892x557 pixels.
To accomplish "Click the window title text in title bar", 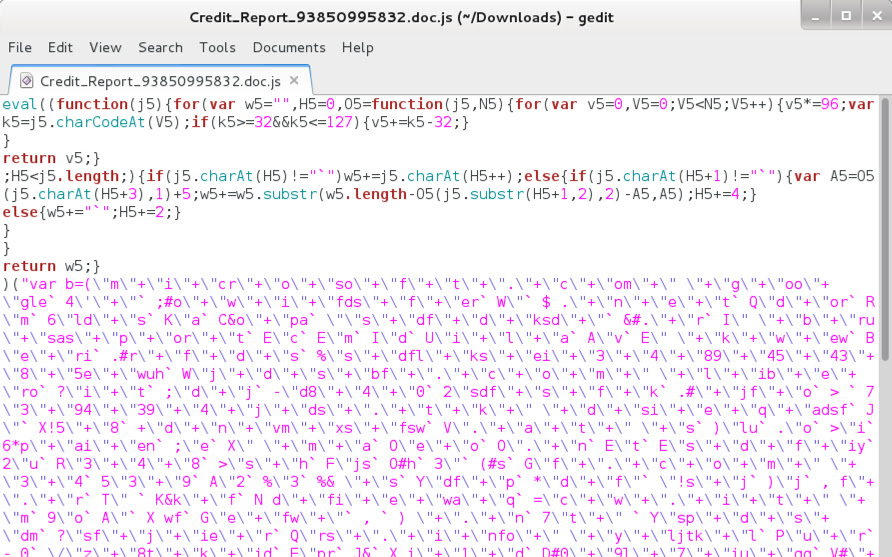I will [401, 17].
